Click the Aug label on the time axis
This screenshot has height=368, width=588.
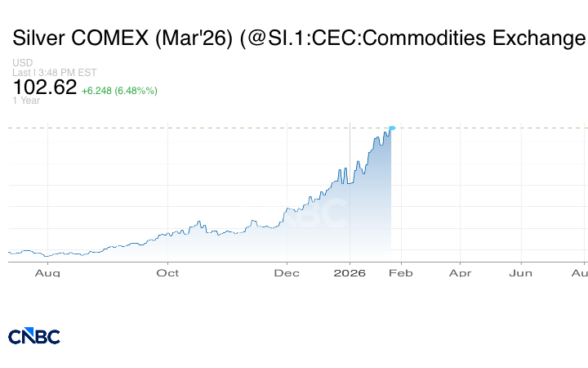pos(48,273)
